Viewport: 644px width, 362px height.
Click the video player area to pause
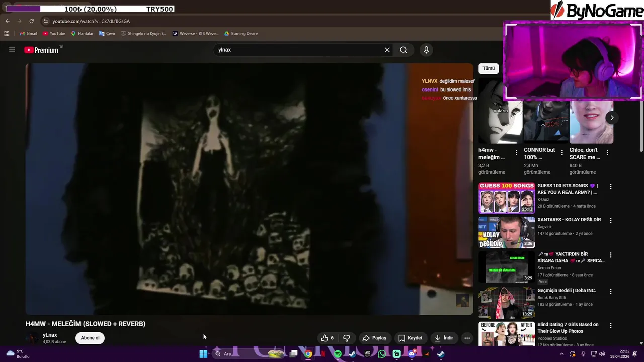click(x=250, y=189)
